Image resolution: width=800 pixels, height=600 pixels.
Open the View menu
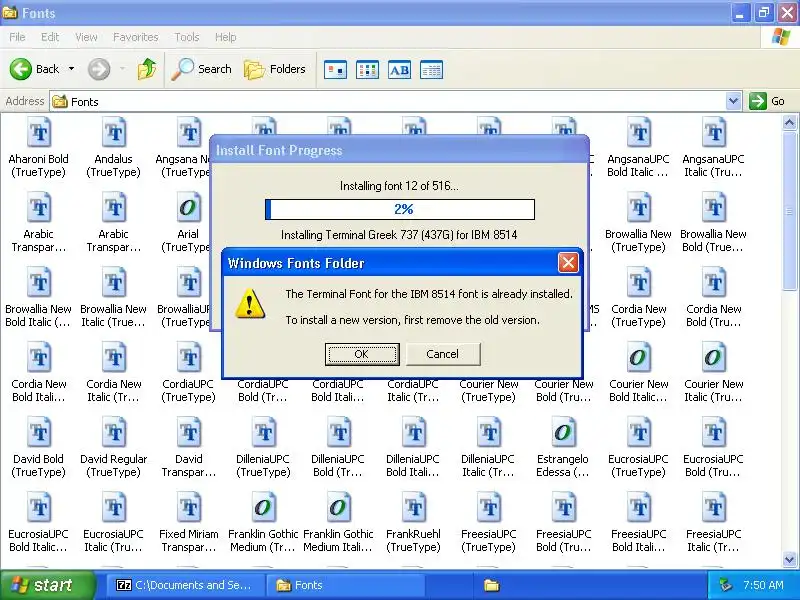[x=86, y=37]
